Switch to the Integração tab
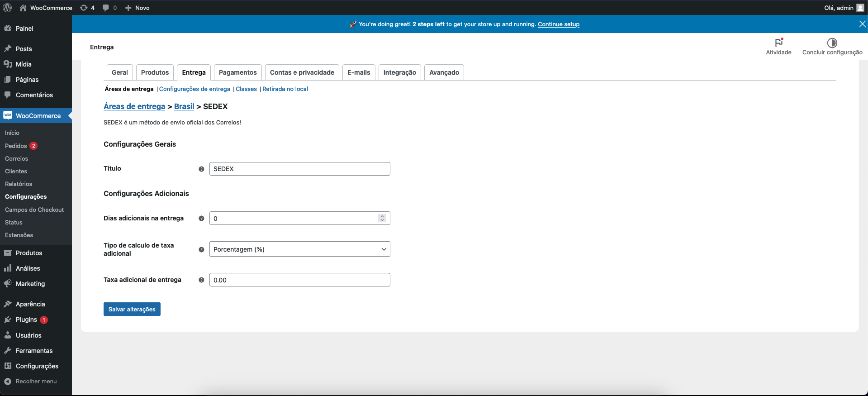The width and height of the screenshot is (868, 396). (x=400, y=72)
